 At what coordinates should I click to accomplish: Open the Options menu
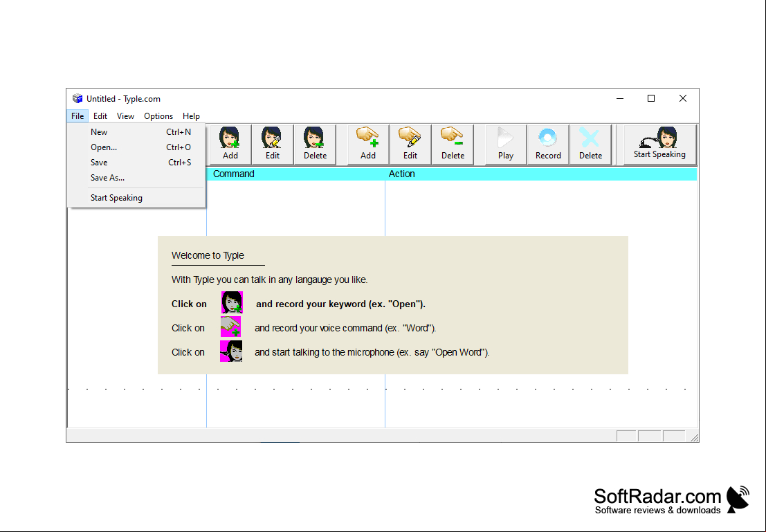tap(158, 116)
